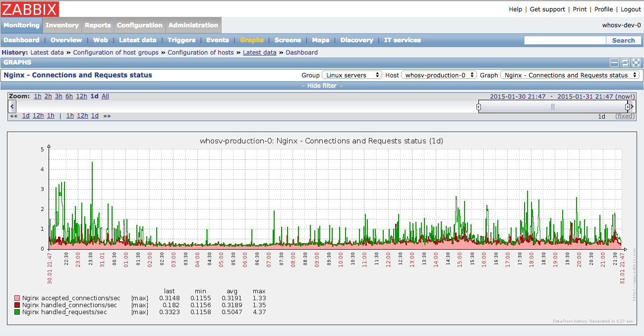This screenshot has width=644, height=336.
Task: Go to the Events submenu
Action: [x=218, y=40]
